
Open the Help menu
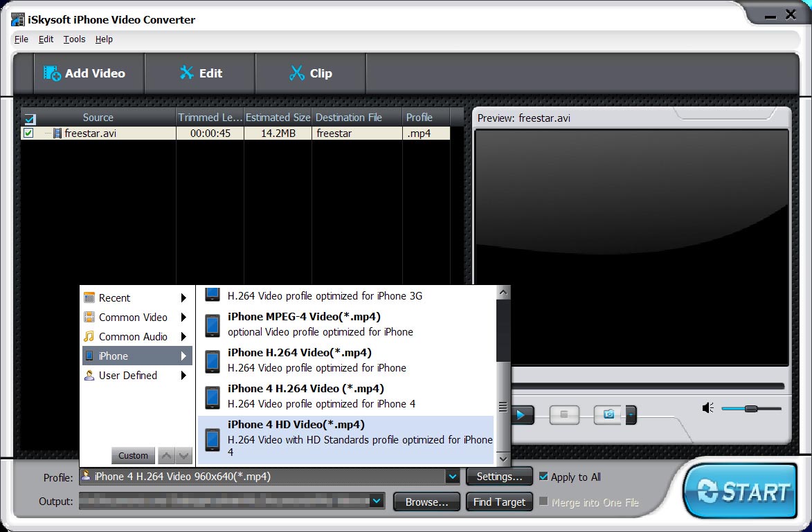click(x=104, y=39)
